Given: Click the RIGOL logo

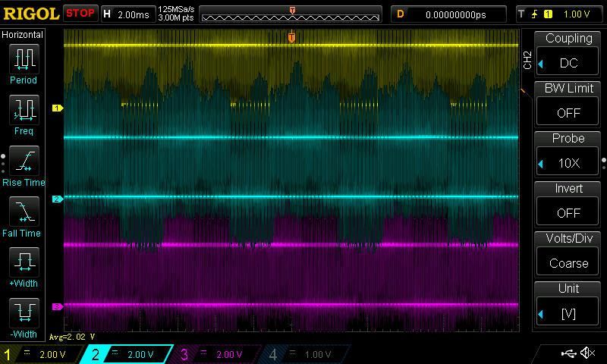Looking at the screenshot, I should [31, 14].
